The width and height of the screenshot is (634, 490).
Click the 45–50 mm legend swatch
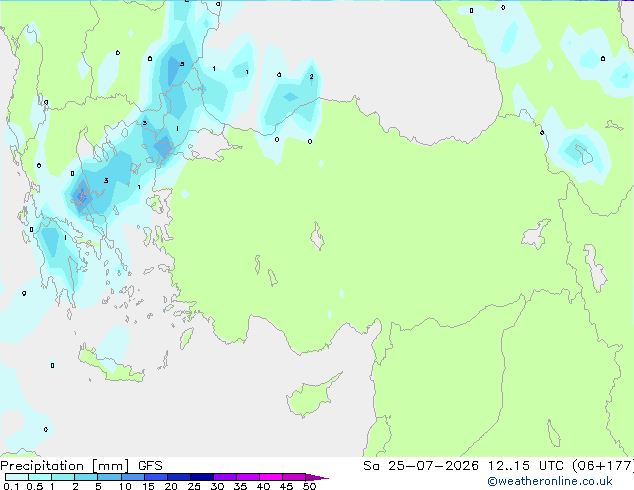(x=294, y=477)
